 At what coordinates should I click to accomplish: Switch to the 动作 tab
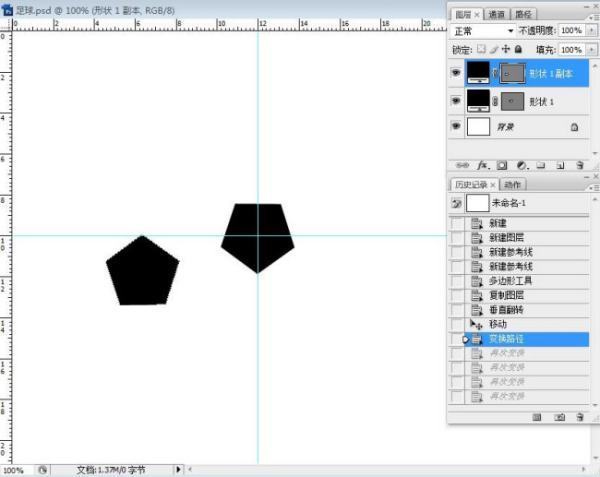[512, 185]
